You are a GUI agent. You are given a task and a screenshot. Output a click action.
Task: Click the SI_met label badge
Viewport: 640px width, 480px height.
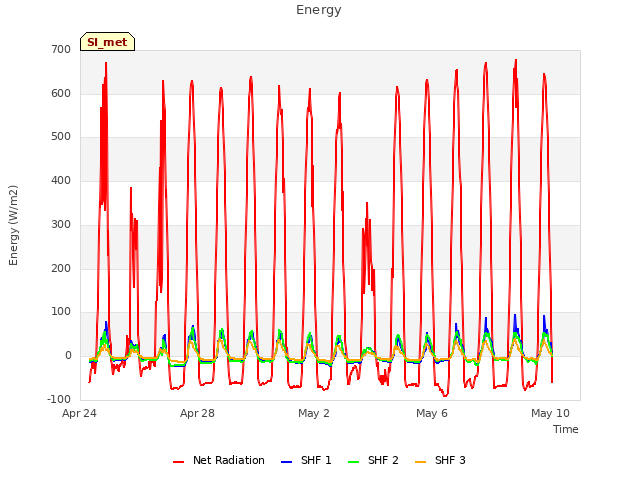pos(107,42)
